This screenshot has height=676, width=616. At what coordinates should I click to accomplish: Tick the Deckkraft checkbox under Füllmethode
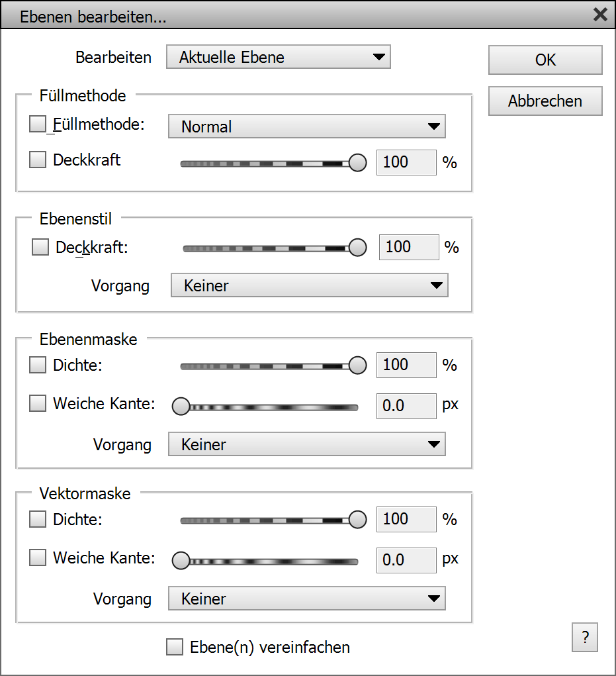point(38,160)
